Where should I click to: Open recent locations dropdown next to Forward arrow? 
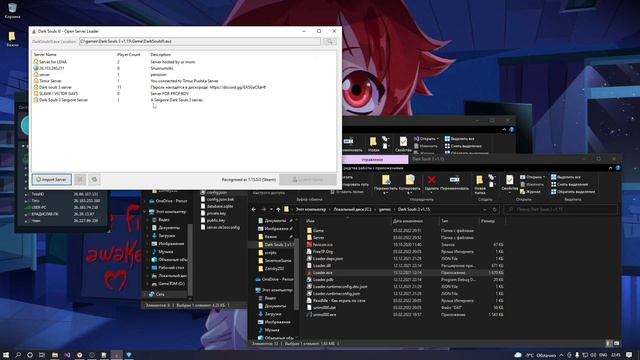click(271, 209)
